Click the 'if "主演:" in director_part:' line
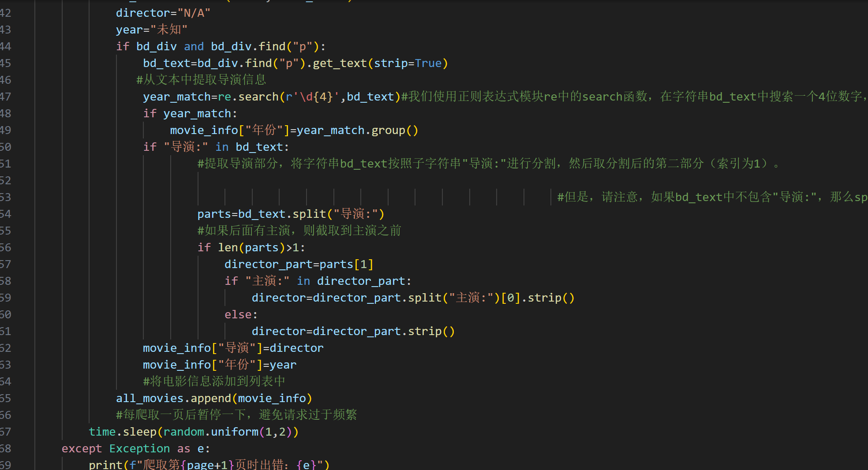868x470 pixels. pyautogui.click(x=318, y=281)
